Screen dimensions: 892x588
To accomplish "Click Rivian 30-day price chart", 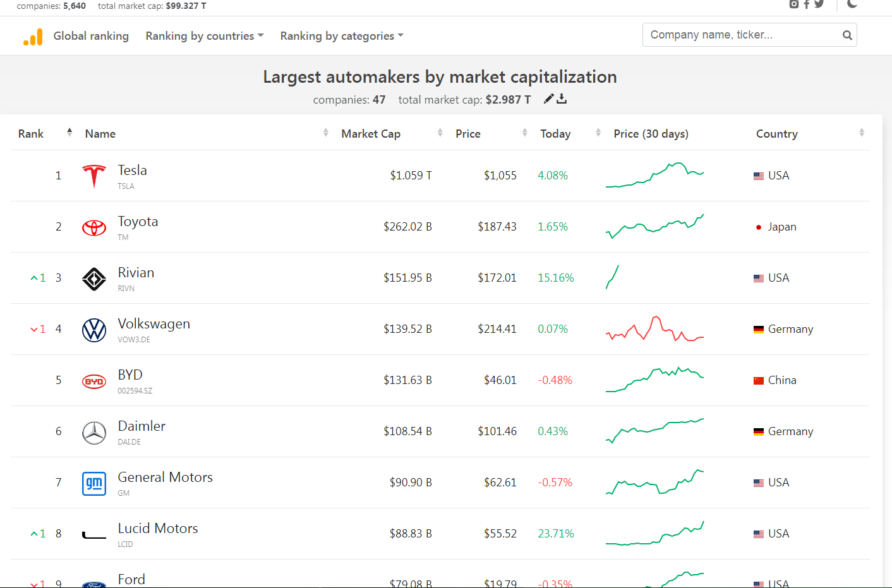I will (612, 277).
